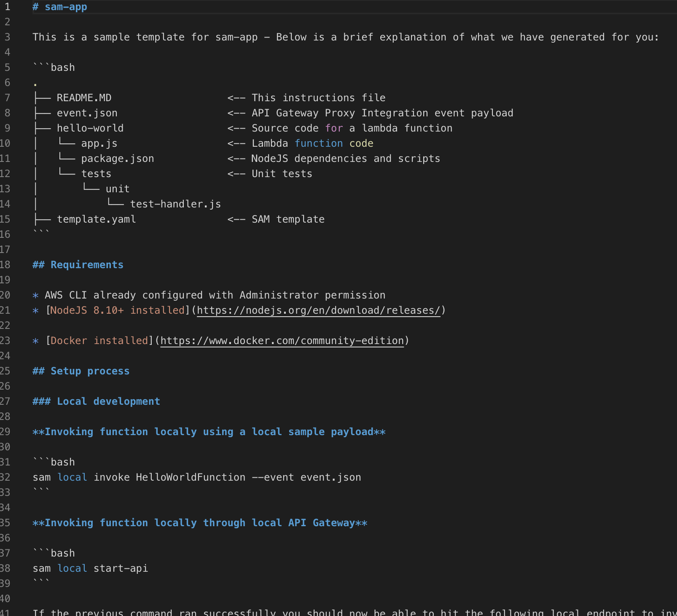The height and width of the screenshot is (616, 677).
Task: Click 'Unit tests' comment text
Action: coord(282,174)
